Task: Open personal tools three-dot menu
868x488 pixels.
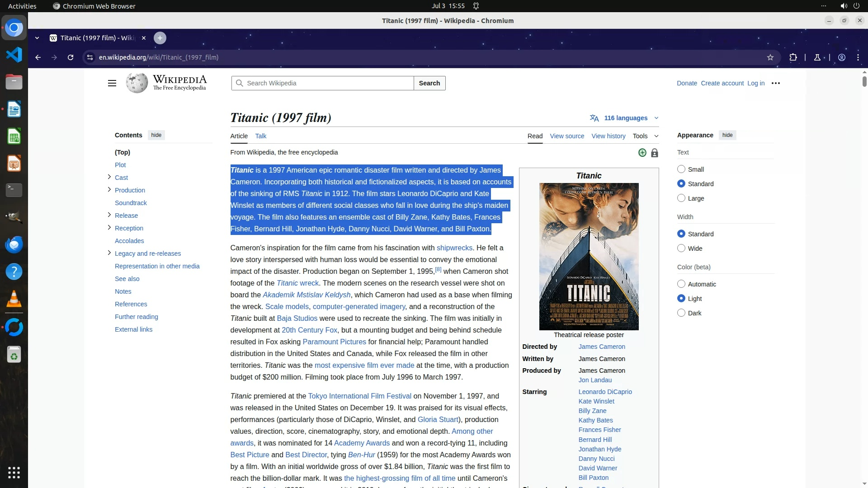Action: [x=776, y=83]
